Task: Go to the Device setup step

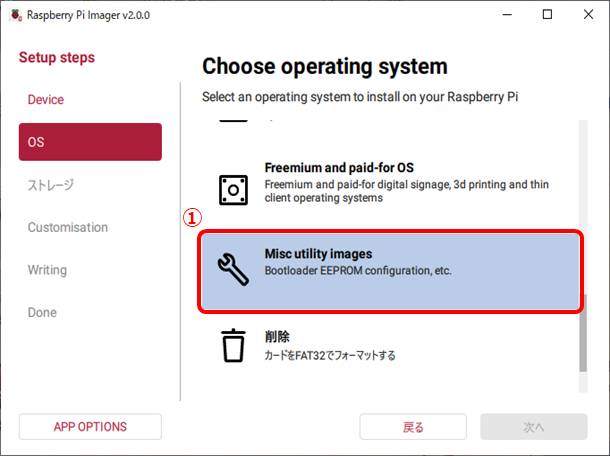Action: (46, 100)
